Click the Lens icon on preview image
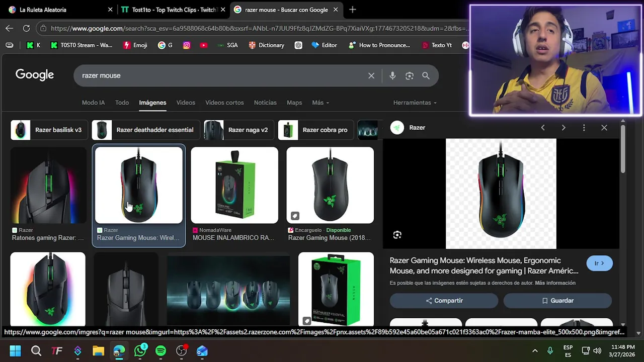 [397, 235]
